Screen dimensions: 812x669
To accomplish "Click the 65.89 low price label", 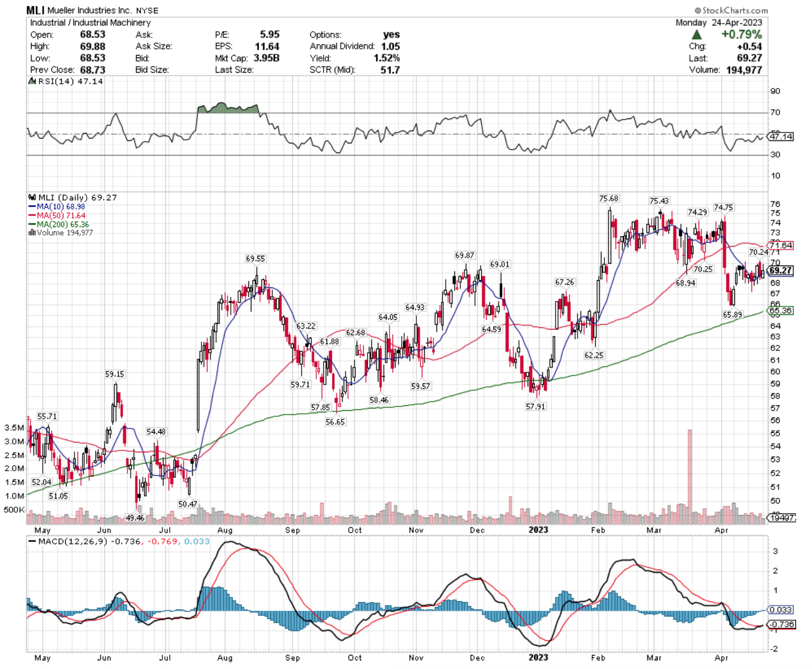I will [x=732, y=315].
